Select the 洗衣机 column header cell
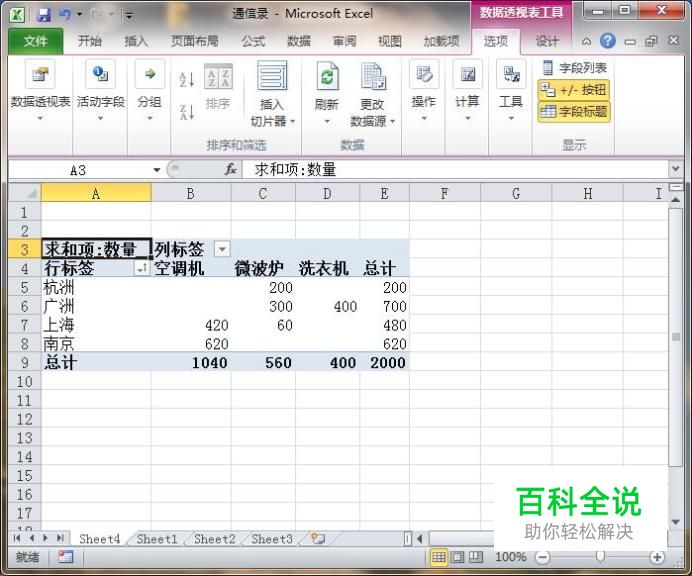692x576 pixels. pos(327,268)
